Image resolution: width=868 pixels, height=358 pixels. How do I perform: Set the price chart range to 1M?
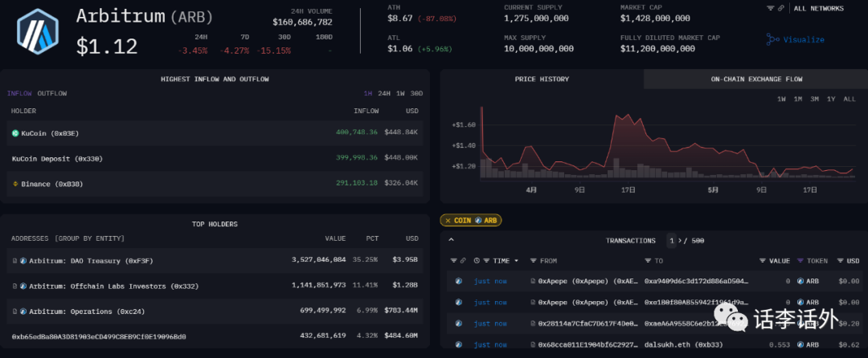click(798, 99)
